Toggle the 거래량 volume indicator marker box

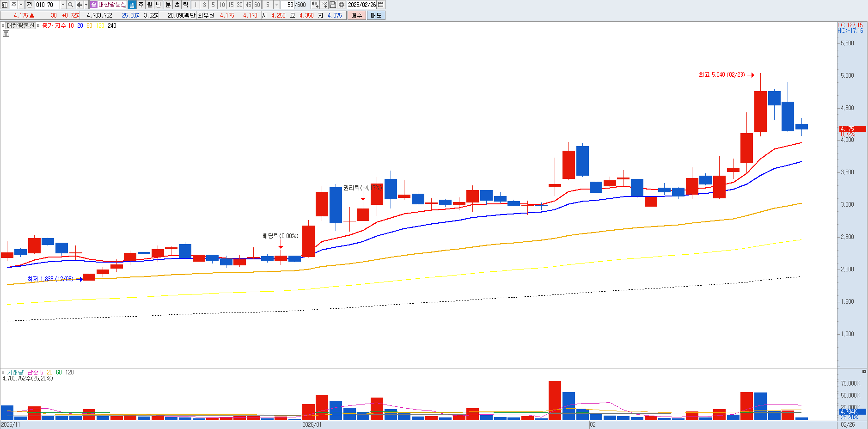click(x=3, y=372)
